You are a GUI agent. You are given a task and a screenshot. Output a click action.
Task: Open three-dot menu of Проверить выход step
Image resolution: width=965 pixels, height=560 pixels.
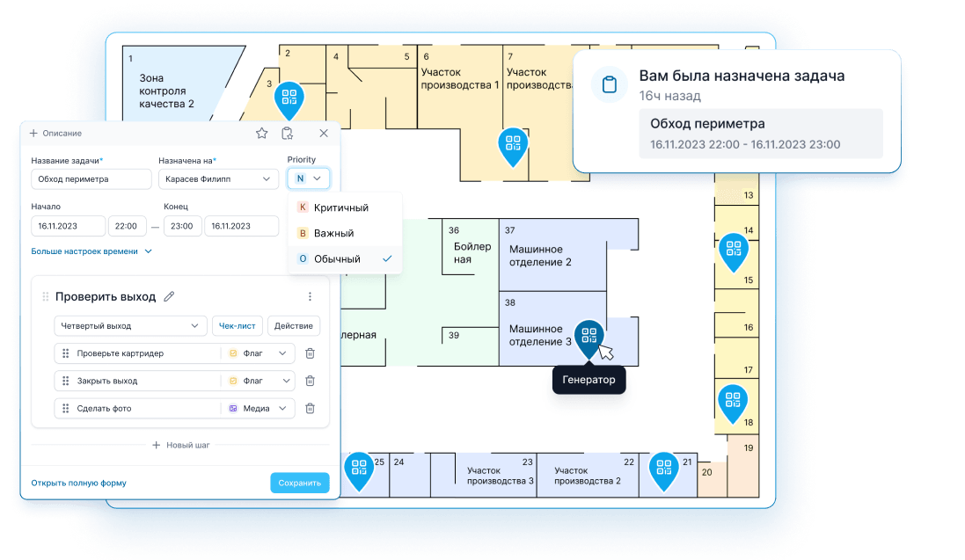[x=310, y=297]
